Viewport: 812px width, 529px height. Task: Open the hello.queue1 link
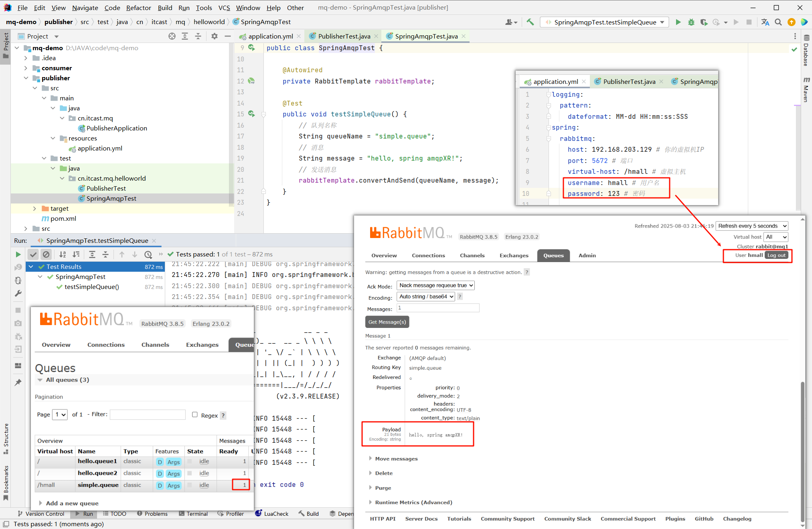(x=97, y=461)
